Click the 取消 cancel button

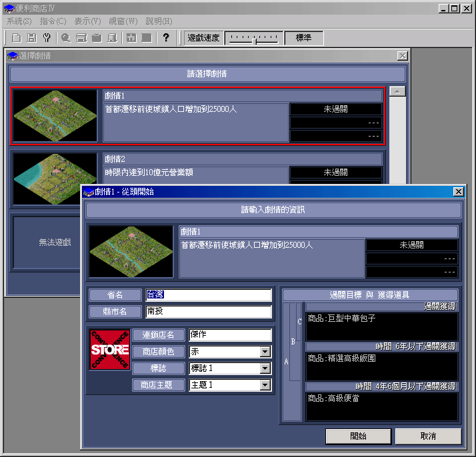tap(428, 436)
